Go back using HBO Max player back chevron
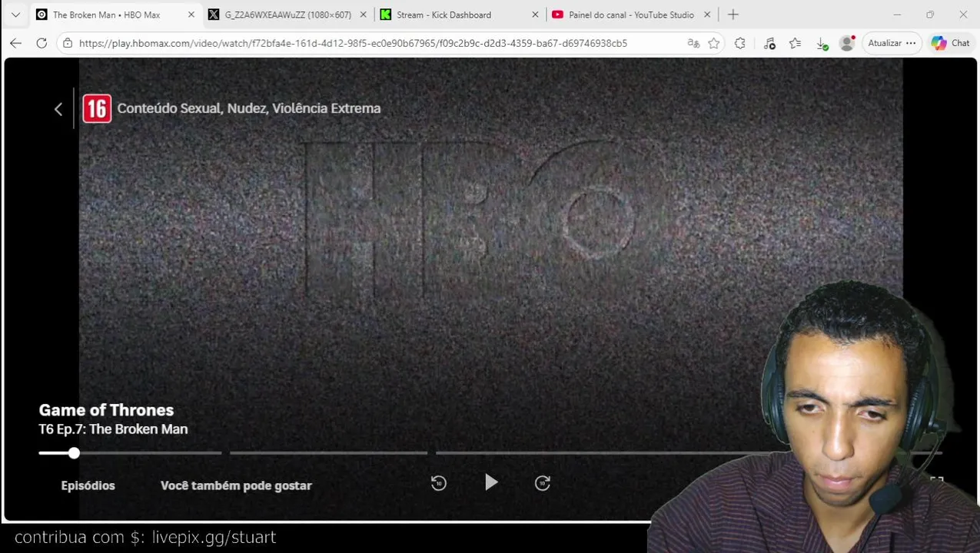The width and height of the screenshot is (980, 553). pos(58,109)
